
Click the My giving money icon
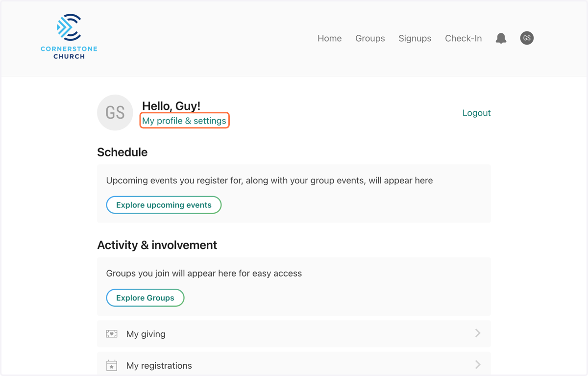tap(112, 334)
